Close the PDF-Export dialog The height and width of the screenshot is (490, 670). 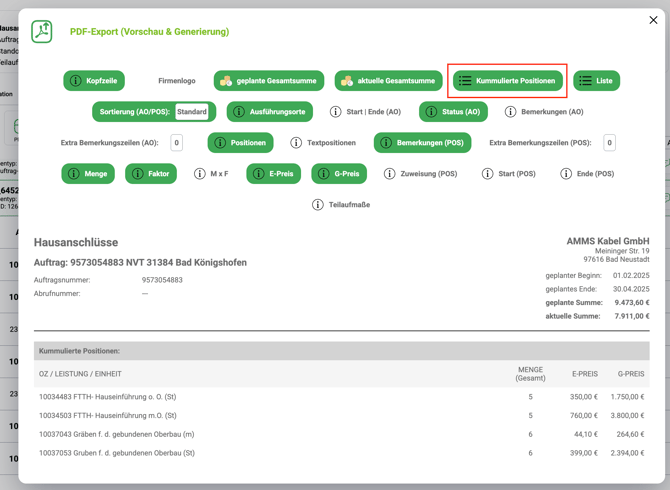[x=653, y=20]
